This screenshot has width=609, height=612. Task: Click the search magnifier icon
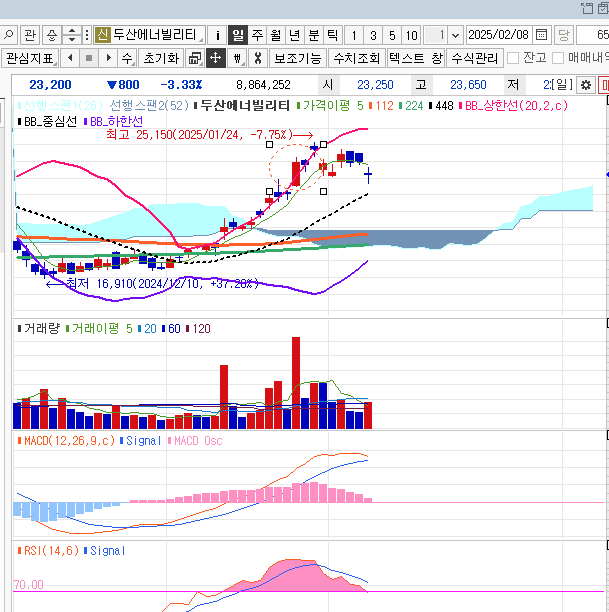(9, 35)
